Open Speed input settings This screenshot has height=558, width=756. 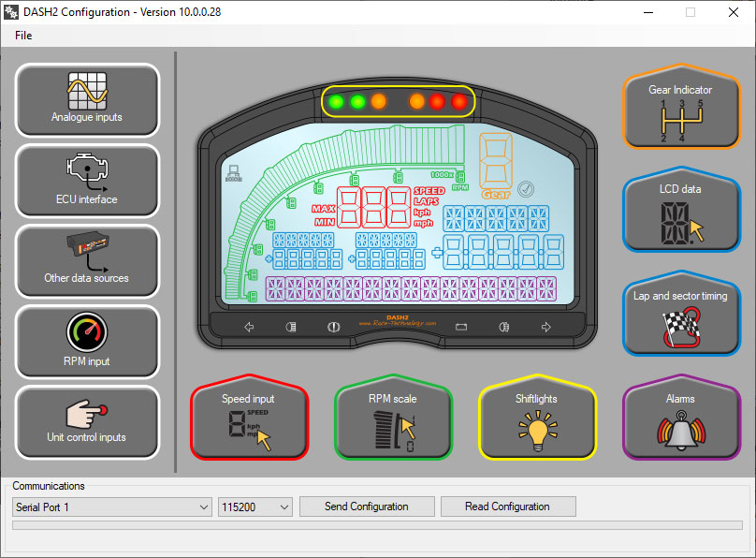pos(248,422)
